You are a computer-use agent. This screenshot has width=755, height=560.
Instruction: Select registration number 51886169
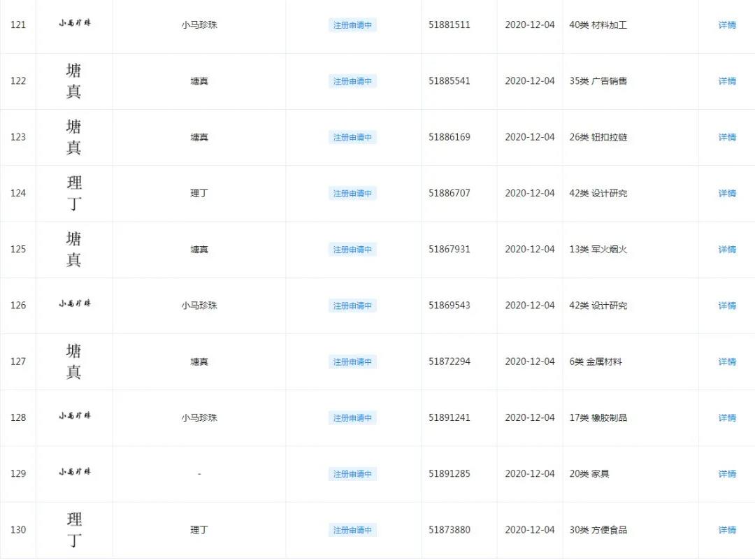pyautogui.click(x=450, y=137)
